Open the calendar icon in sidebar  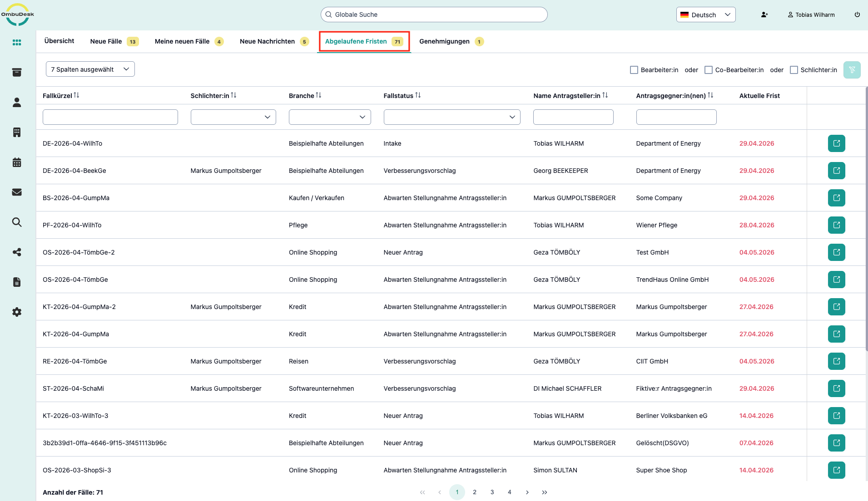pyautogui.click(x=17, y=162)
